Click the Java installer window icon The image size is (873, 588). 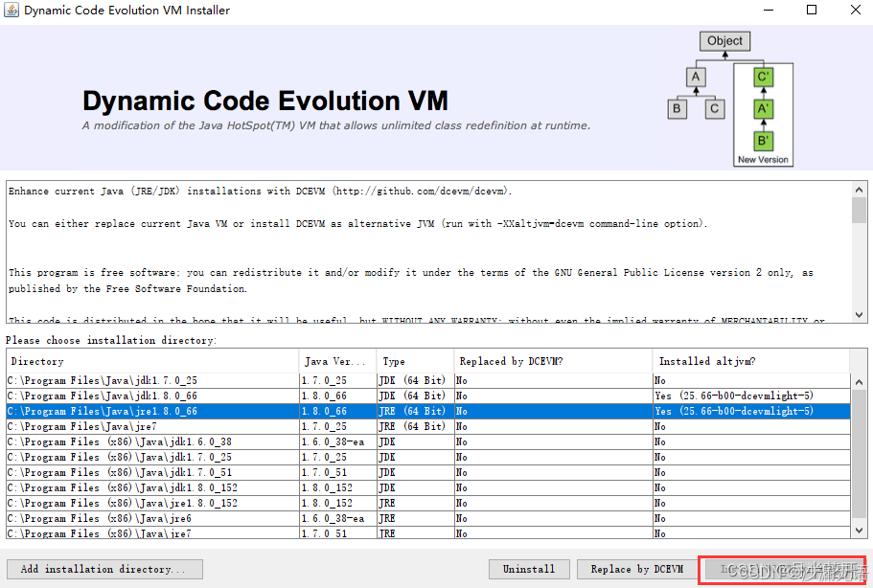pos(11,10)
